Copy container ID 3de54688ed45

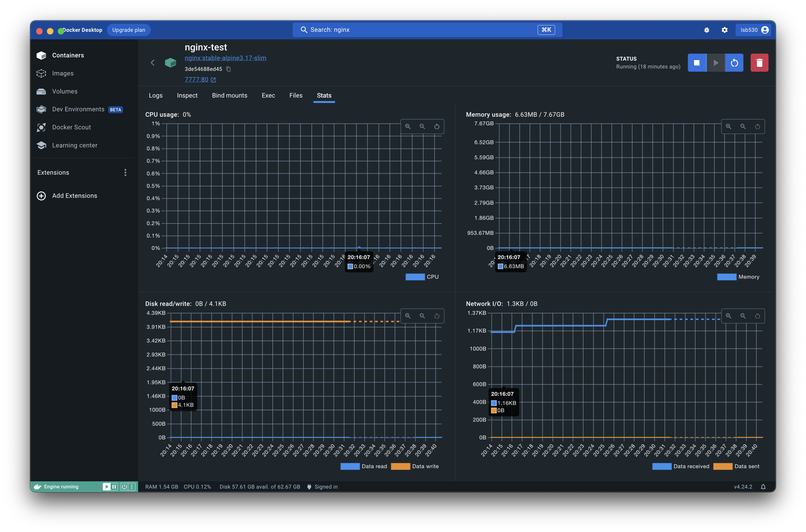click(228, 69)
